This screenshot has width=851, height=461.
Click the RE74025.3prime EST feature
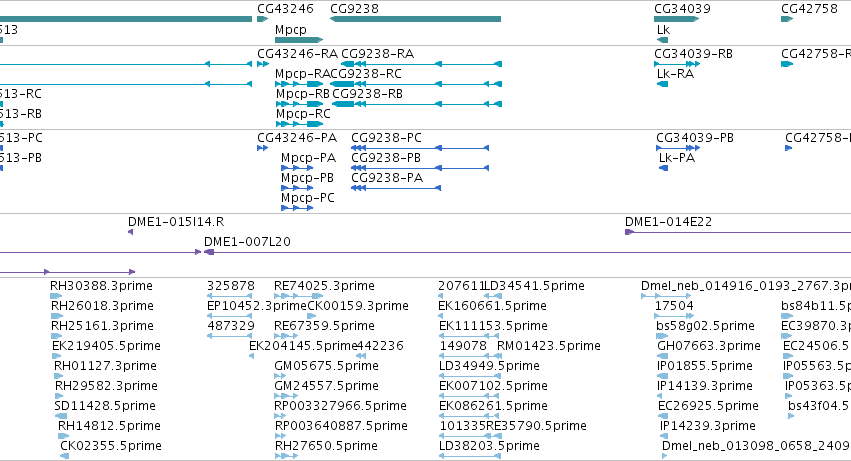[299, 296]
